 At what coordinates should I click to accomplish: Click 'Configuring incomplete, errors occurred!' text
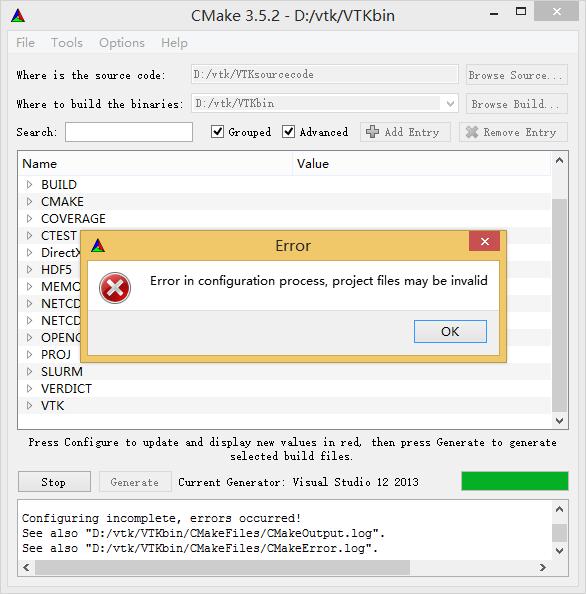pos(161,518)
